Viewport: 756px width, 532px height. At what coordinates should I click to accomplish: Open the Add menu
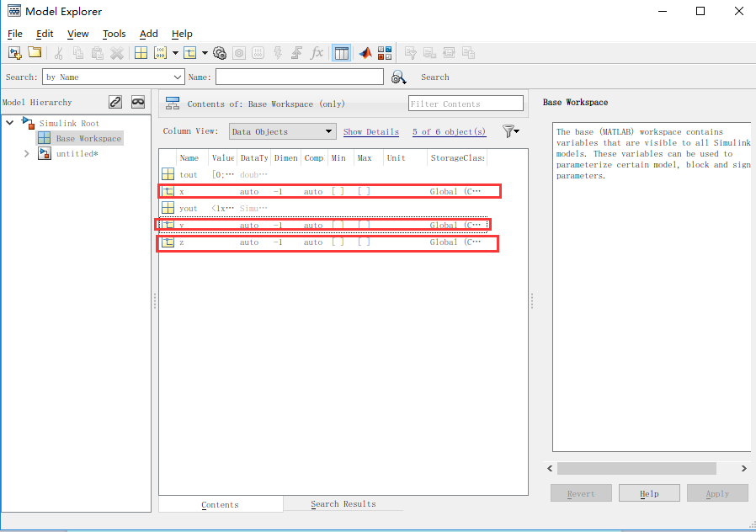148,34
